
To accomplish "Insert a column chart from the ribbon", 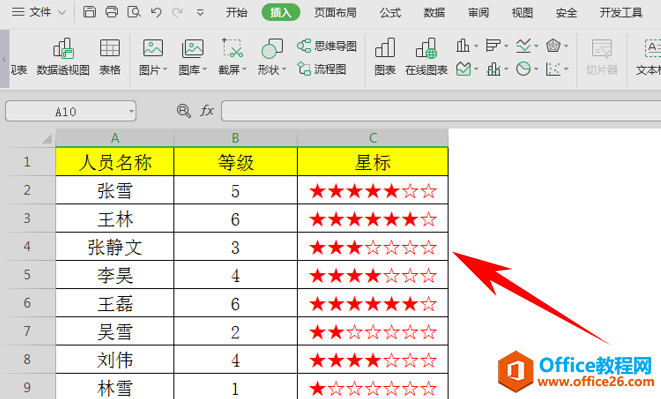I will [462, 45].
